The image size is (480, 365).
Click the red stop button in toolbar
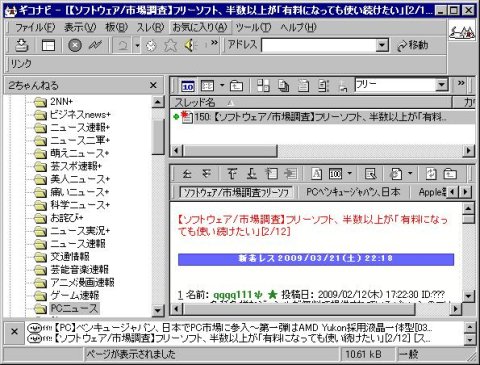(x=75, y=45)
